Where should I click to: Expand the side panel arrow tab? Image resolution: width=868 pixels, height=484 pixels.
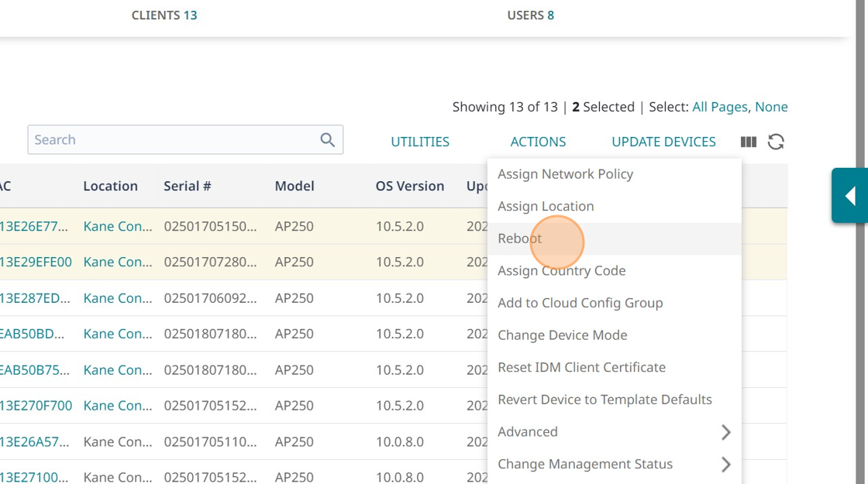point(849,196)
